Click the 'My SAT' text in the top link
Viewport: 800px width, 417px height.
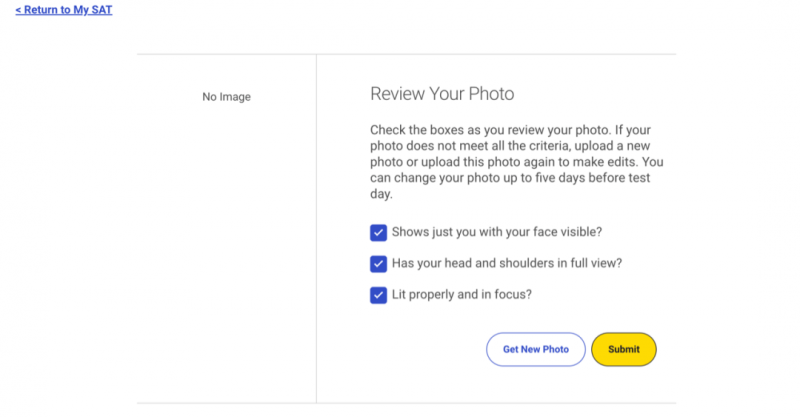[93, 10]
